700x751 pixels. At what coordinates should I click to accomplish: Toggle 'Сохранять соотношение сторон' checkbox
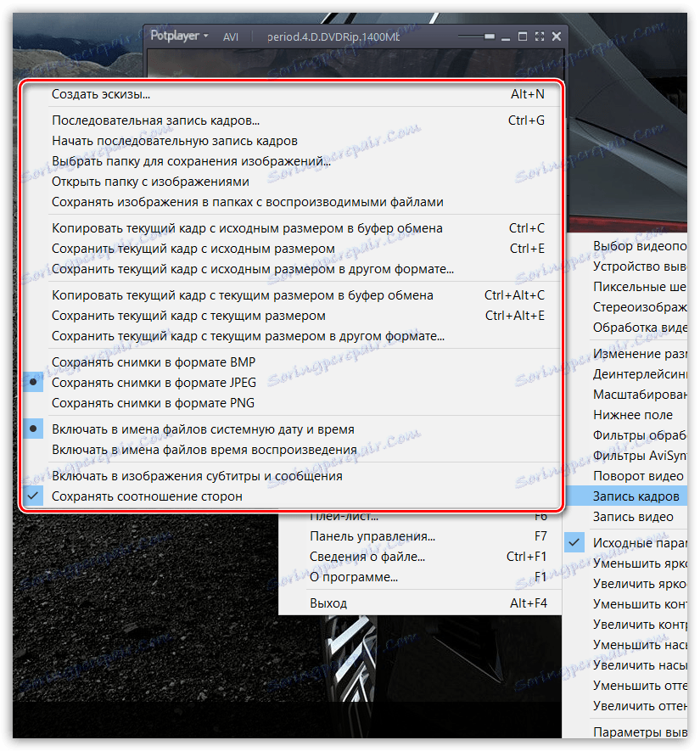pyautogui.click(x=291, y=496)
